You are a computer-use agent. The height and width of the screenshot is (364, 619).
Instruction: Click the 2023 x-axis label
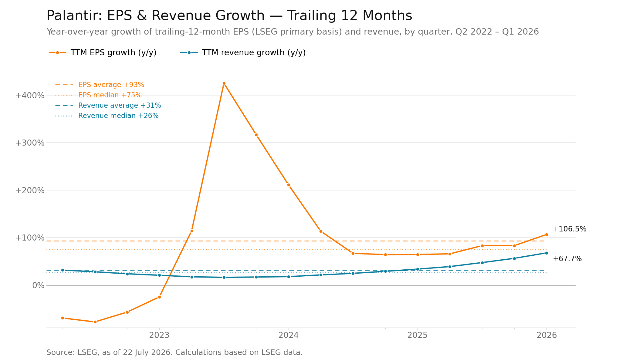tap(159, 335)
